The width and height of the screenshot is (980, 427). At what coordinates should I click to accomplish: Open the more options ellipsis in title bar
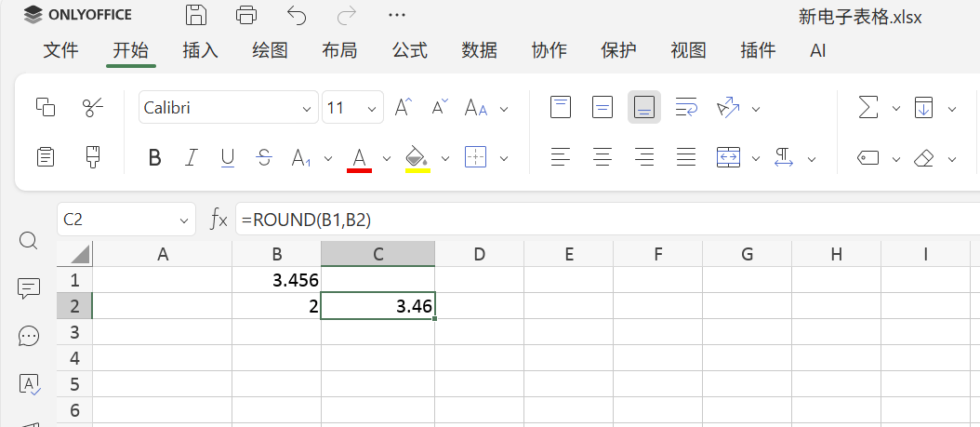pyautogui.click(x=397, y=14)
